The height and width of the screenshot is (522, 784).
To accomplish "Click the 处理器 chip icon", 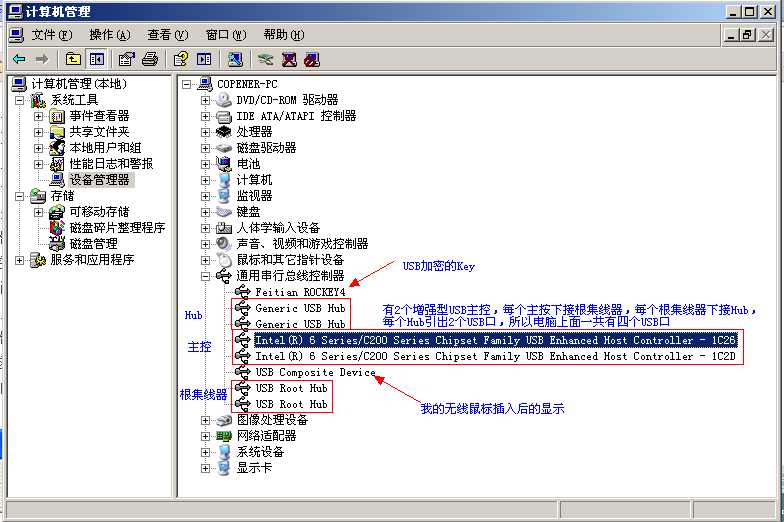I will click(x=224, y=132).
